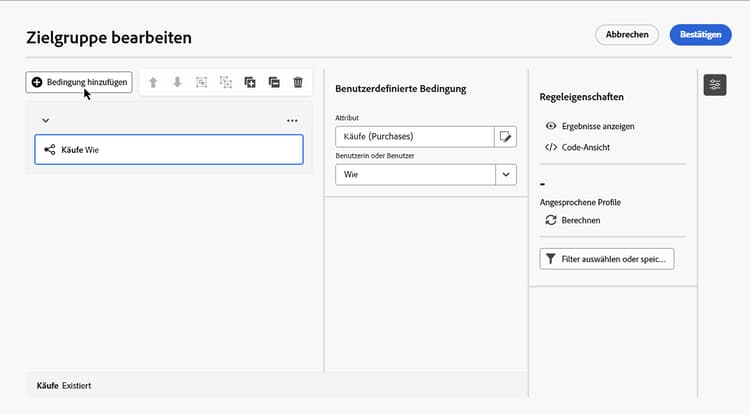Select the Käufe Wie condition
Image resolution: width=750 pixels, height=415 pixels.
(x=168, y=150)
